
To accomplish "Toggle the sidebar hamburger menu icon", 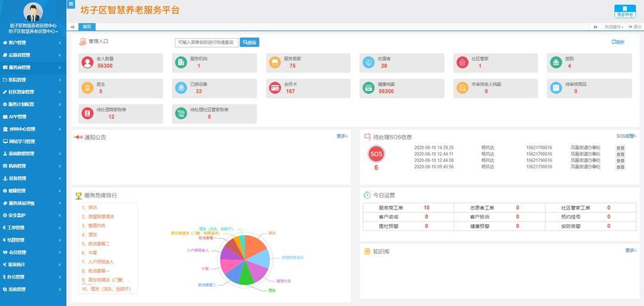I will point(71,4).
